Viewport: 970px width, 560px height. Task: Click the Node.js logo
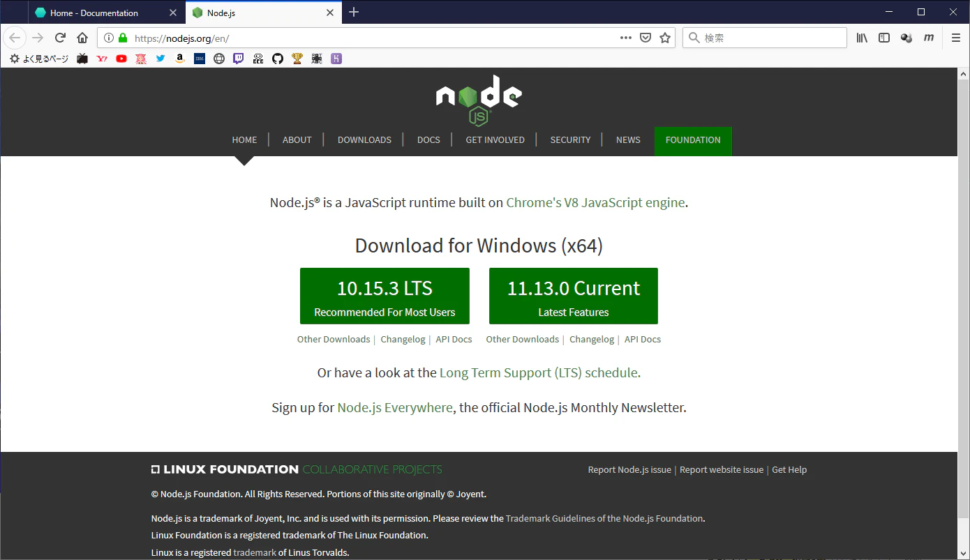479,100
